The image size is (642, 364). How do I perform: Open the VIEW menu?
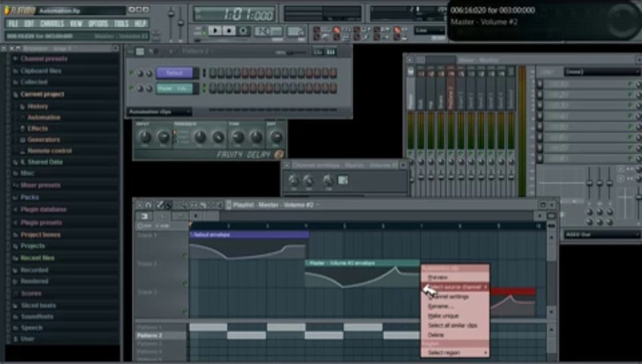76,24
